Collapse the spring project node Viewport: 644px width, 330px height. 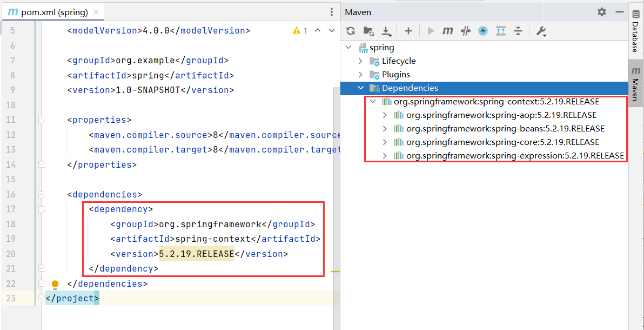click(349, 48)
